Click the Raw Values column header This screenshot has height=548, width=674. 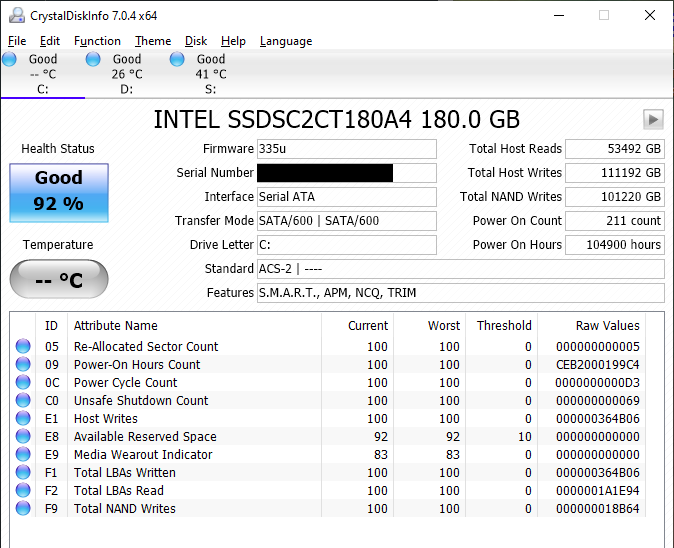[x=607, y=325]
